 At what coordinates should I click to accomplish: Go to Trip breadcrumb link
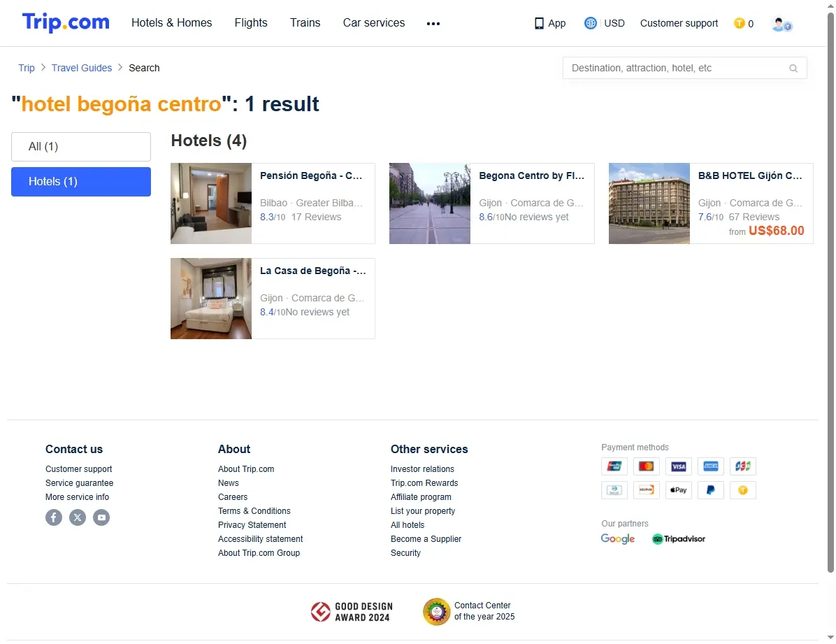[26, 68]
